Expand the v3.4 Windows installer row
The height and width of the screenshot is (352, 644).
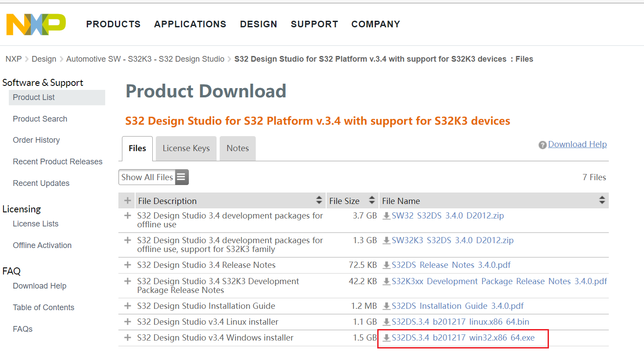[128, 337]
